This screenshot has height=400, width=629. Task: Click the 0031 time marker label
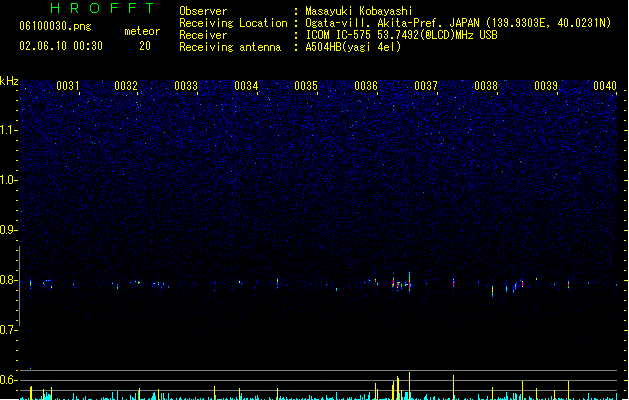[x=68, y=86]
